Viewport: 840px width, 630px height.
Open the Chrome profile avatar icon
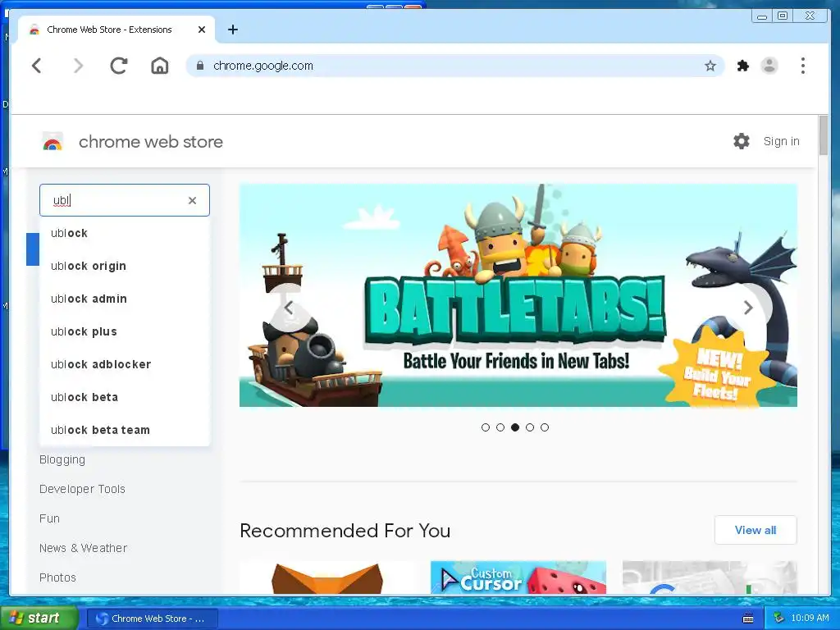click(769, 66)
